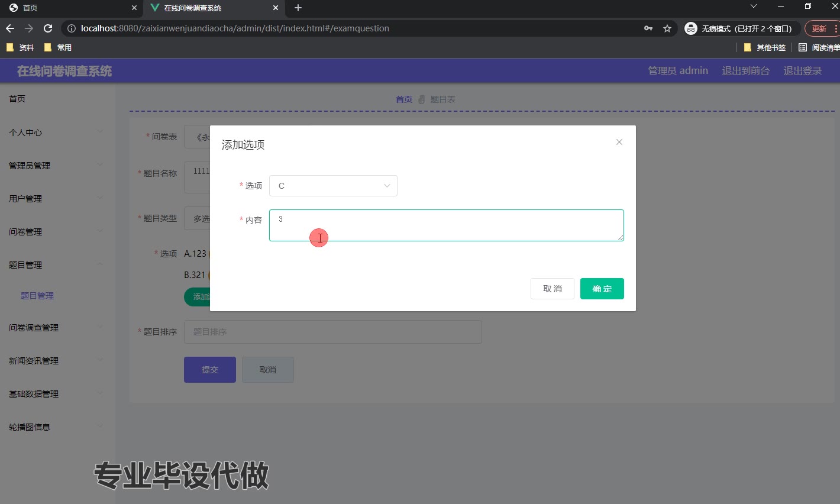Open the 阅读清单 reading list
840x504 pixels.
[819, 47]
